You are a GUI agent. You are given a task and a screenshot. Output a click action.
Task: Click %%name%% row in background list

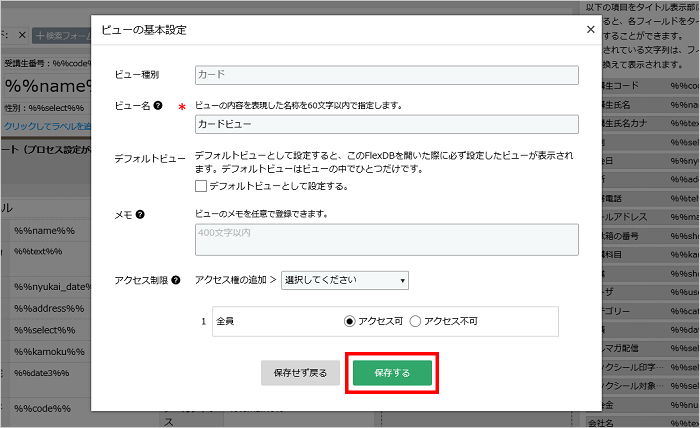tap(45, 231)
